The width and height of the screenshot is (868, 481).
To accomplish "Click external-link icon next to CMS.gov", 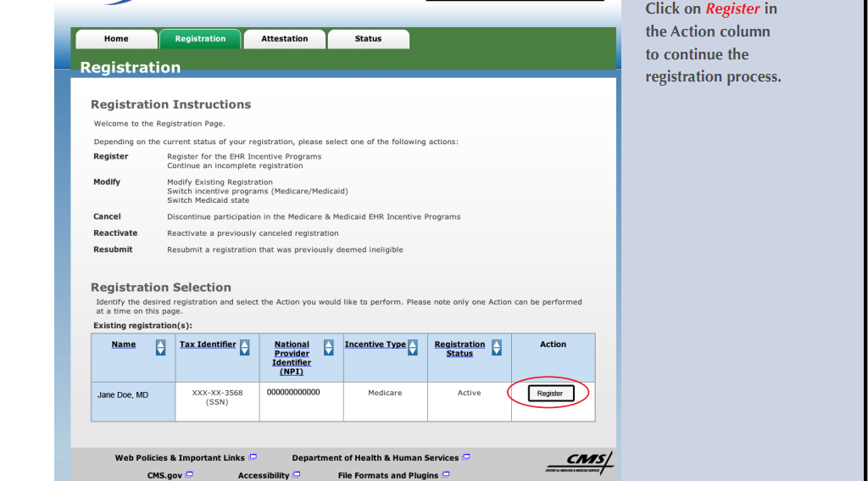I will click(189, 475).
